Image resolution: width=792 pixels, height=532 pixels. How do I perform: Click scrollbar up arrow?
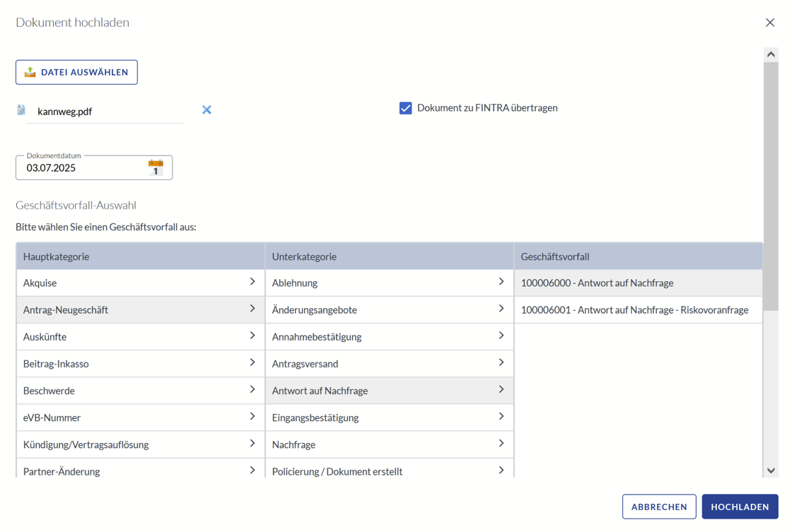[771, 54]
